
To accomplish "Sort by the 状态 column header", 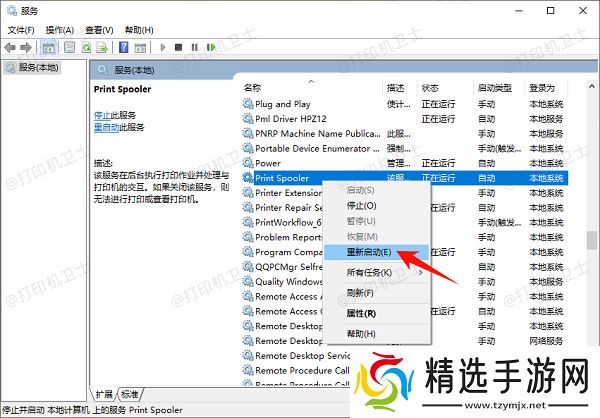I will [445, 88].
